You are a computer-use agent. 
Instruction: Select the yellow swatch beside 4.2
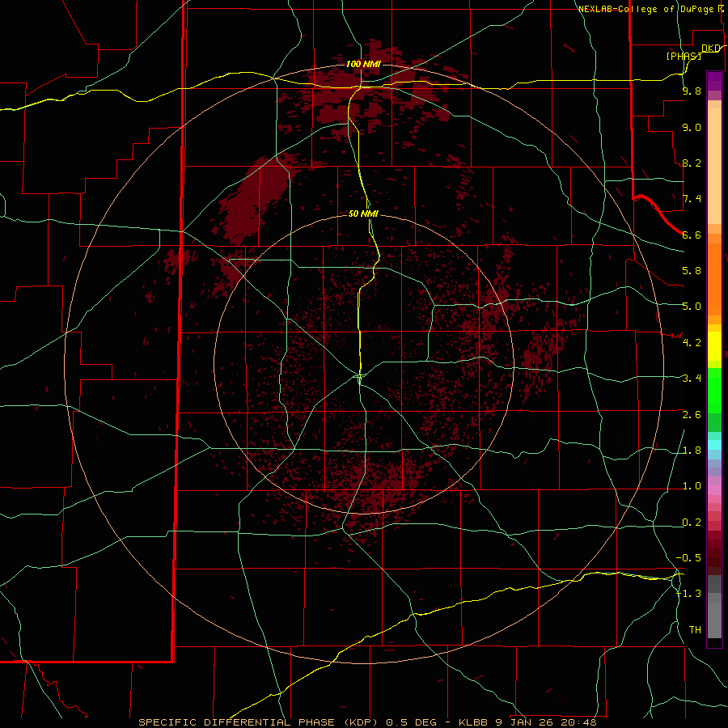(x=714, y=346)
